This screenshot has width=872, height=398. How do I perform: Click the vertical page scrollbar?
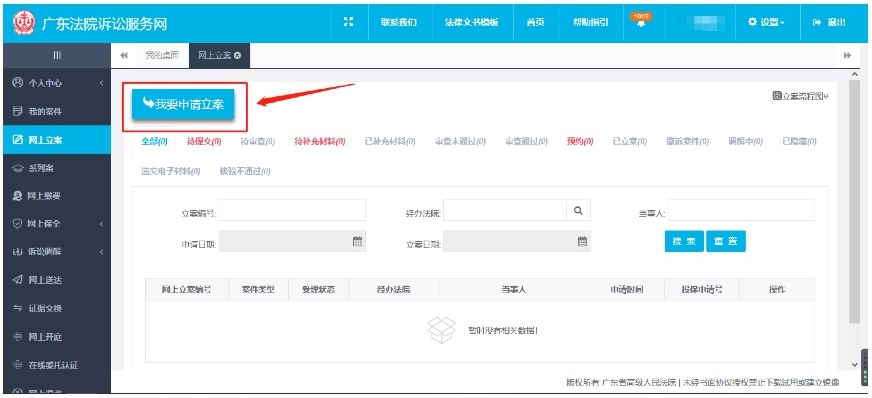click(x=855, y=200)
